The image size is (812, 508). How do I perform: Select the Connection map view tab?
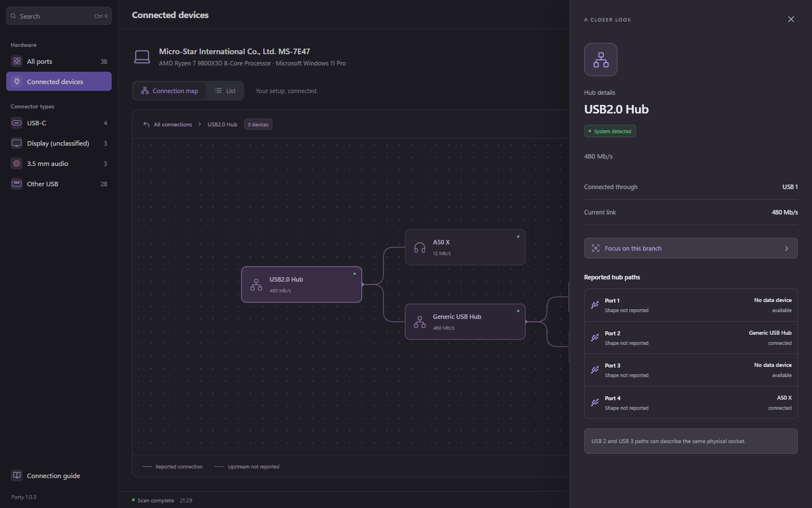169,91
